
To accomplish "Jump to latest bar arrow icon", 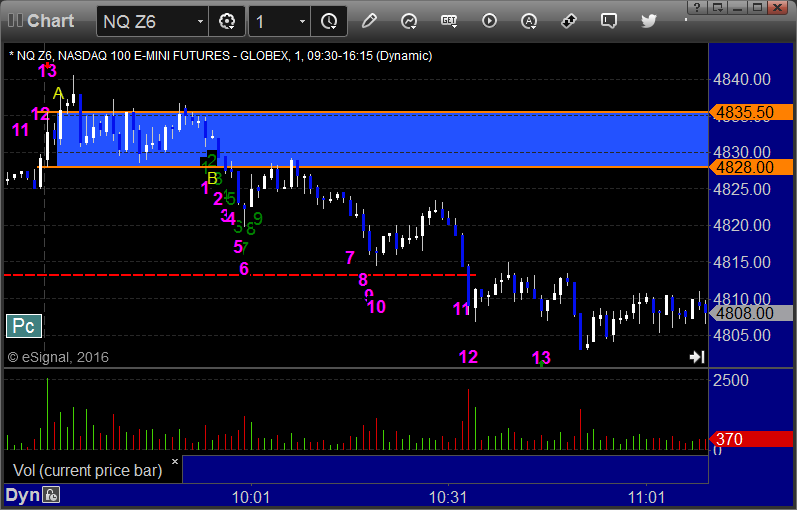I will [x=697, y=357].
